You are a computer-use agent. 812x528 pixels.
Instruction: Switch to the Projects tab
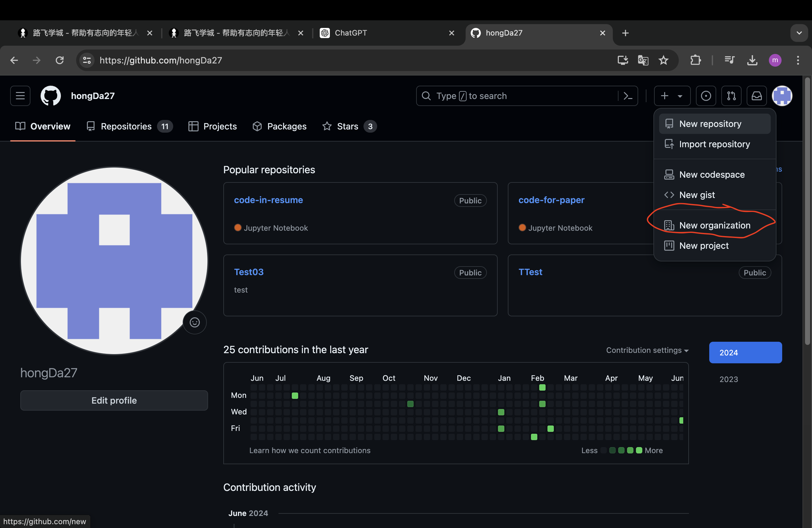pyautogui.click(x=212, y=126)
